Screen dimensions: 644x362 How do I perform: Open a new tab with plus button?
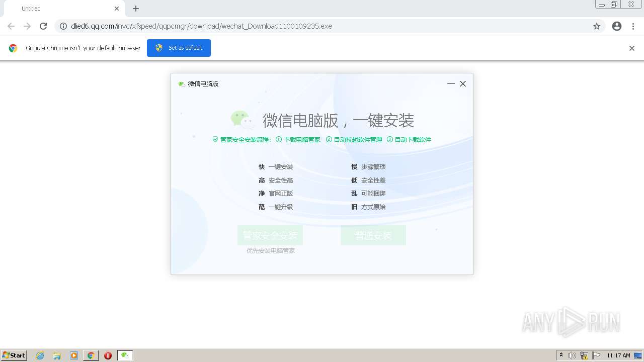[x=136, y=9]
